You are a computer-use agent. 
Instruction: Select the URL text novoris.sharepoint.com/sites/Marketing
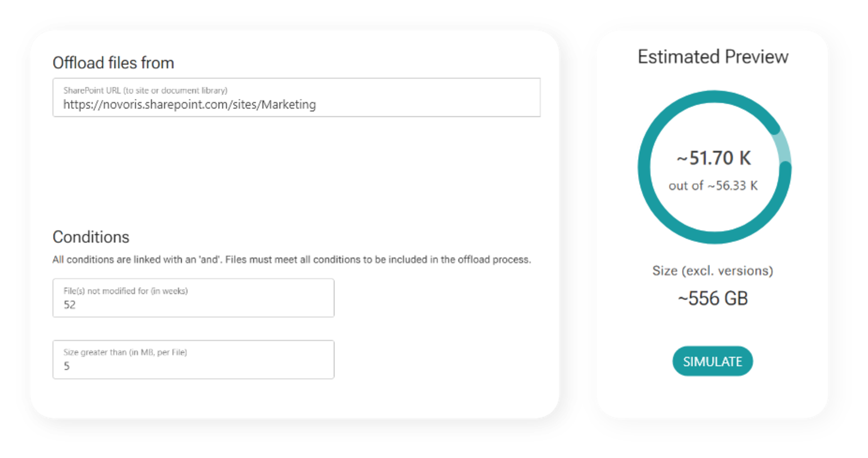(x=190, y=104)
